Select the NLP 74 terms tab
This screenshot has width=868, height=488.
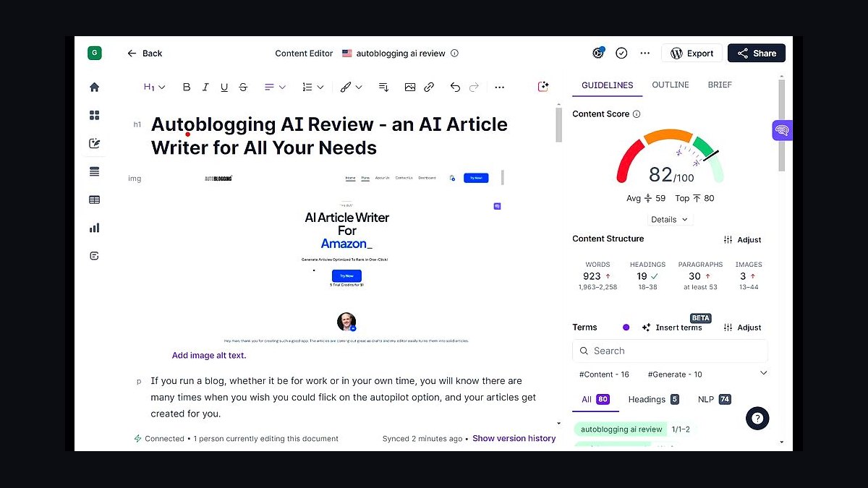point(714,400)
